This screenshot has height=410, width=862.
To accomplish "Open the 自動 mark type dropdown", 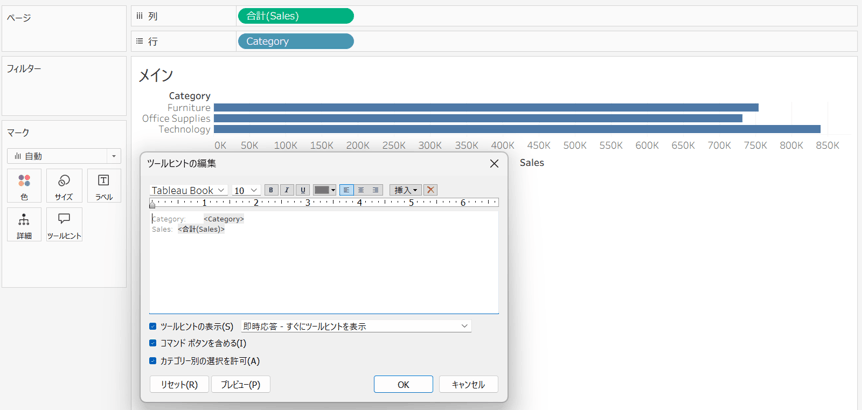I will point(64,156).
